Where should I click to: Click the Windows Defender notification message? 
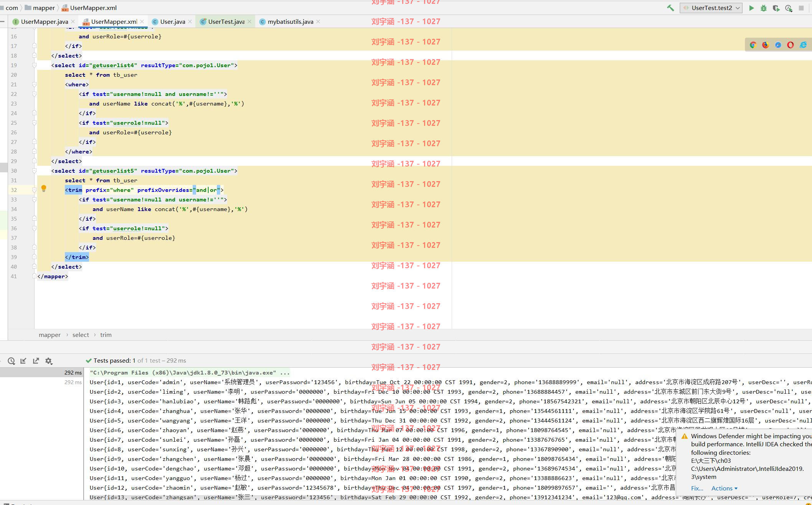751,456
